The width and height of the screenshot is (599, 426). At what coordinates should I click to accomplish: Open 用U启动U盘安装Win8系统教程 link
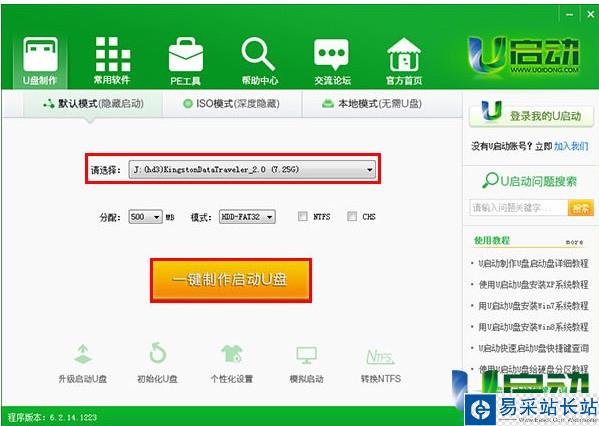point(533,327)
